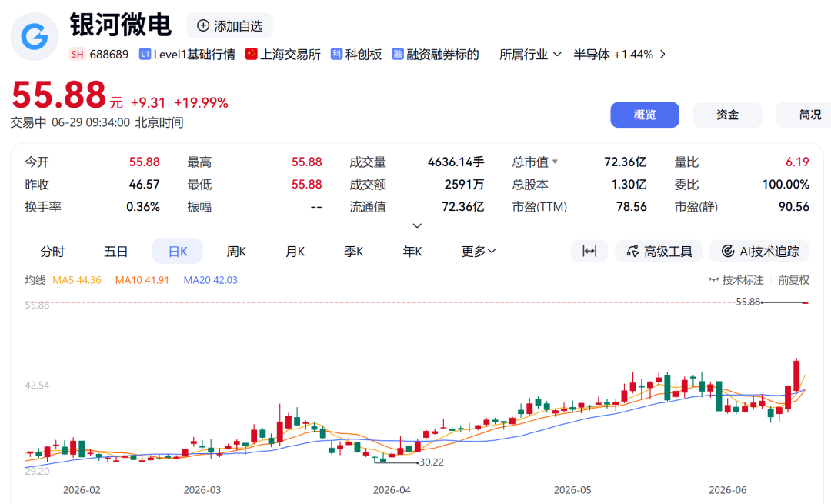Select the 年K chart period
831x504 pixels.
pyautogui.click(x=412, y=251)
